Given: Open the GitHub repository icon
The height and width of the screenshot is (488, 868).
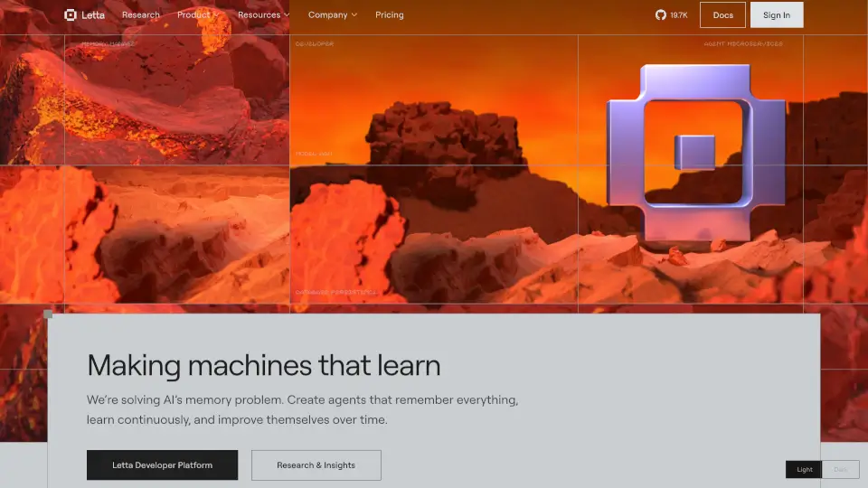Looking at the screenshot, I should (660, 14).
